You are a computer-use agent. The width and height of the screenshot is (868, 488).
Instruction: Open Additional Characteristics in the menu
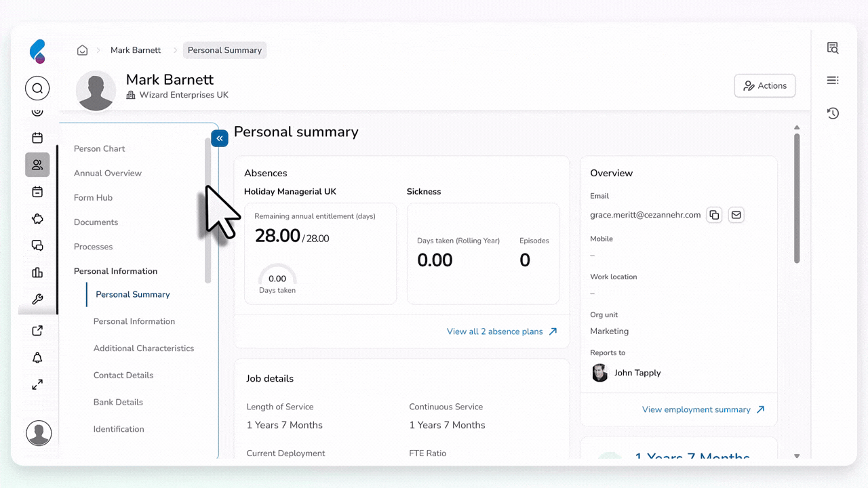tap(144, 348)
